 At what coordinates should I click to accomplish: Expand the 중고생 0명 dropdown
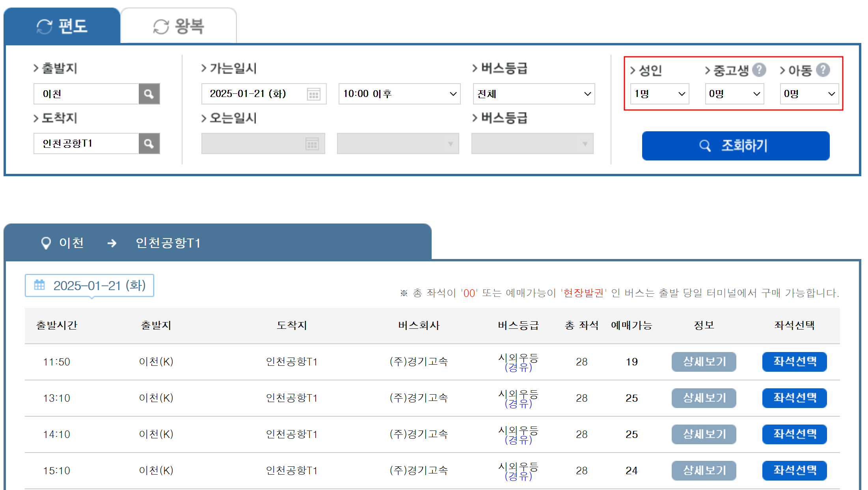pyautogui.click(x=734, y=94)
